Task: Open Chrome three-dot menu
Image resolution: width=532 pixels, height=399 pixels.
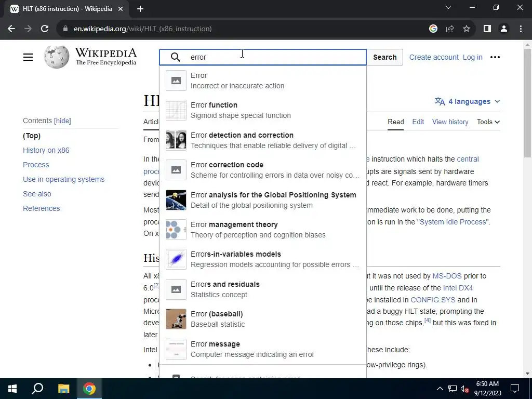Action: click(x=521, y=29)
